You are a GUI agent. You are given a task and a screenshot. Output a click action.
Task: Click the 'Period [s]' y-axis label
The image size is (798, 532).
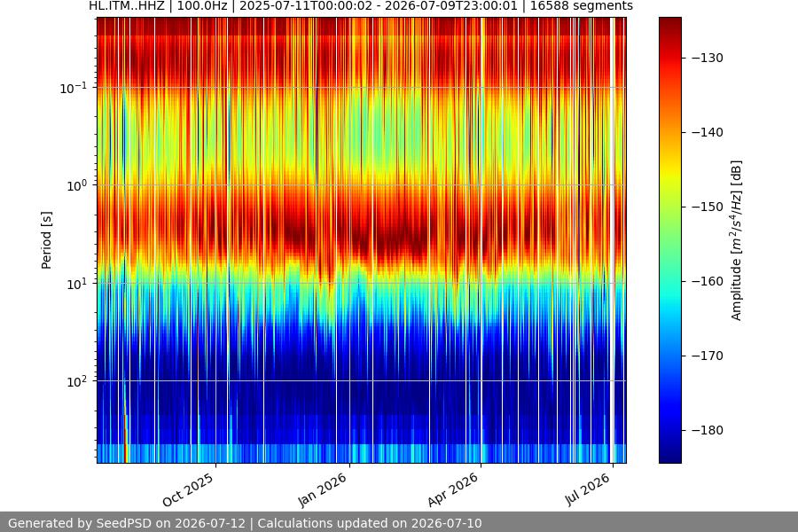point(46,240)
